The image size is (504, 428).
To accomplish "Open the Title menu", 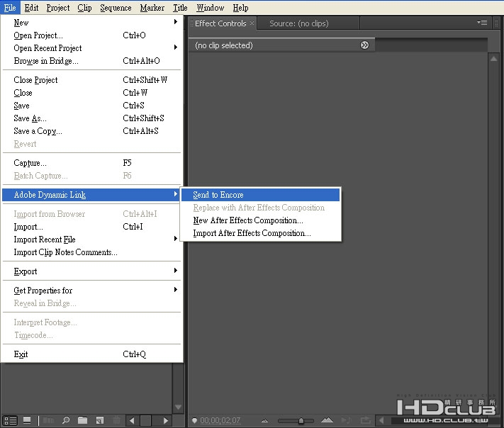I will (x=180, y=8).
